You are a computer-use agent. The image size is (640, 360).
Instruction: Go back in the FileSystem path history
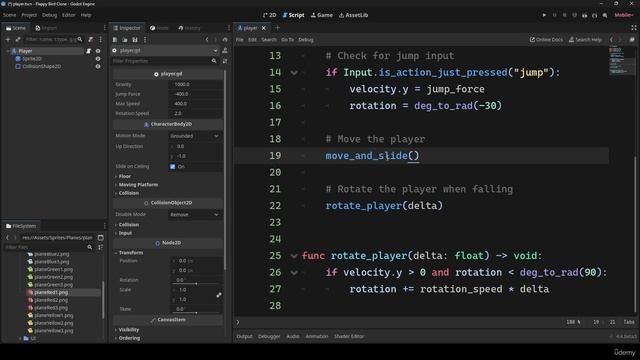[x=7, y=238]
